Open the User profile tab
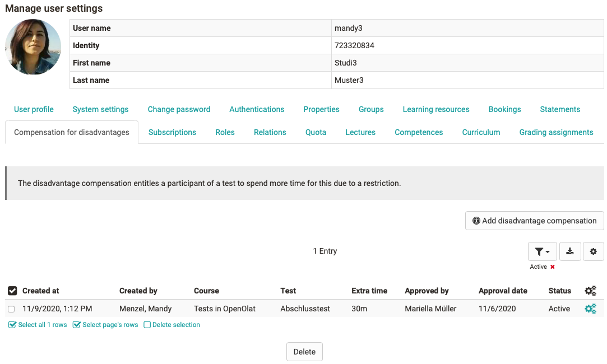 [x=34, y=109]
